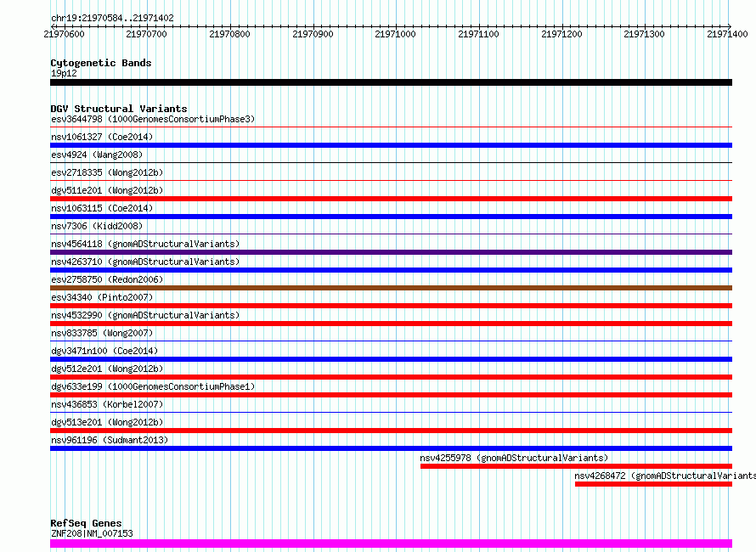Click the 21970900 ruler position

point(313,34)
